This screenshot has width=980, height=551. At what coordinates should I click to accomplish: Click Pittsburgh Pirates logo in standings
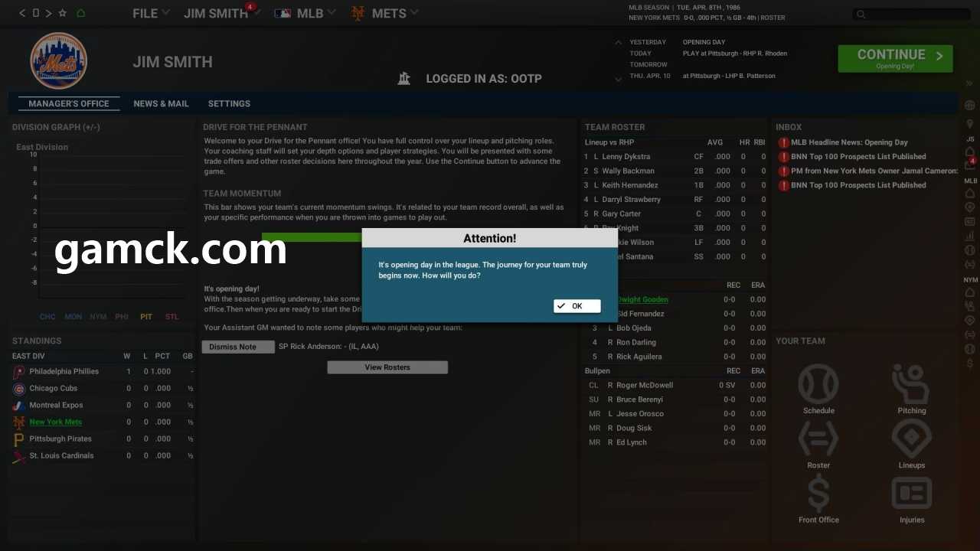[19, 439]
